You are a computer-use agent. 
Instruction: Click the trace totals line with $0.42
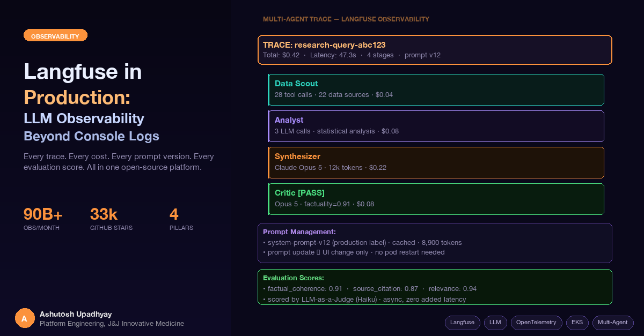point(352,55)
